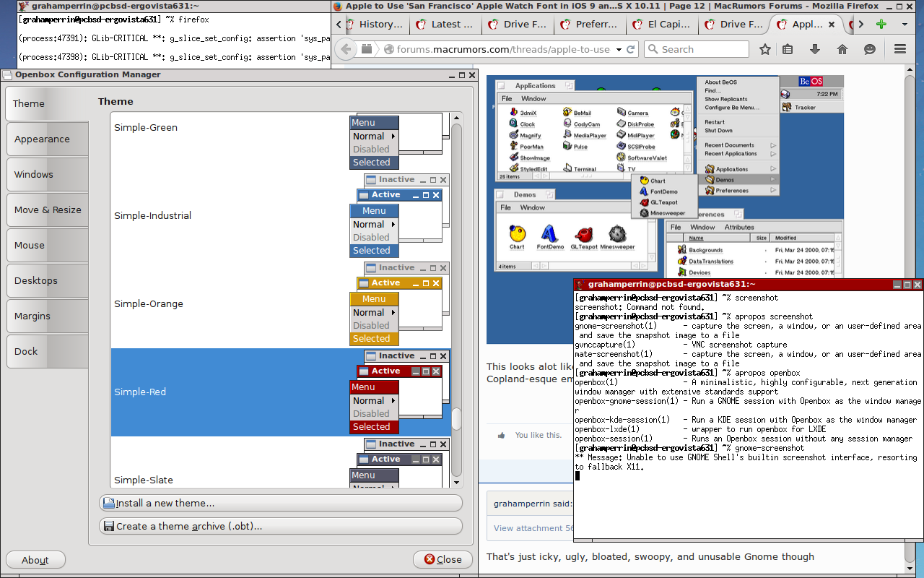Open the Mouse settings tab

coord(47,245)
